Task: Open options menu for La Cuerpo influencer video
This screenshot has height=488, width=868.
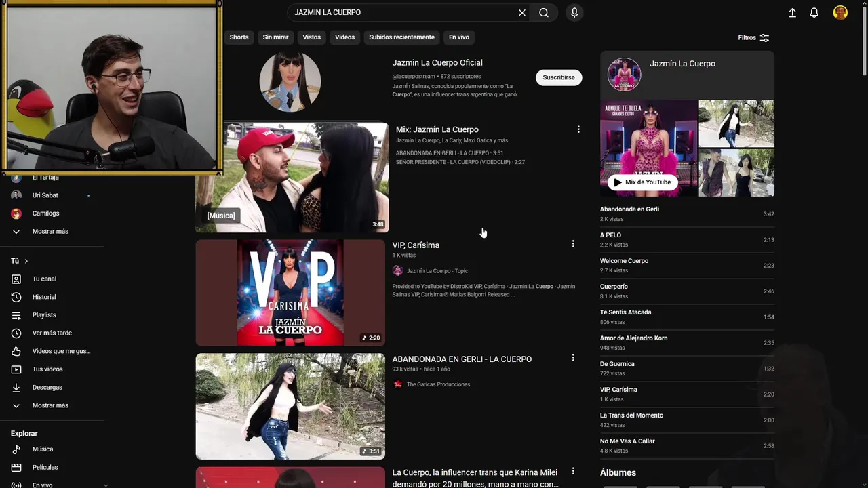Action: point(573,471)
